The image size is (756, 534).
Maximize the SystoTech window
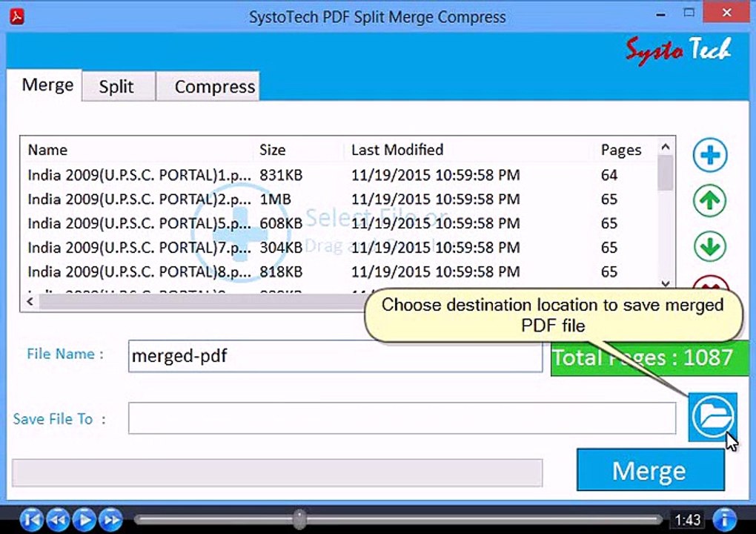click(689, 13)
